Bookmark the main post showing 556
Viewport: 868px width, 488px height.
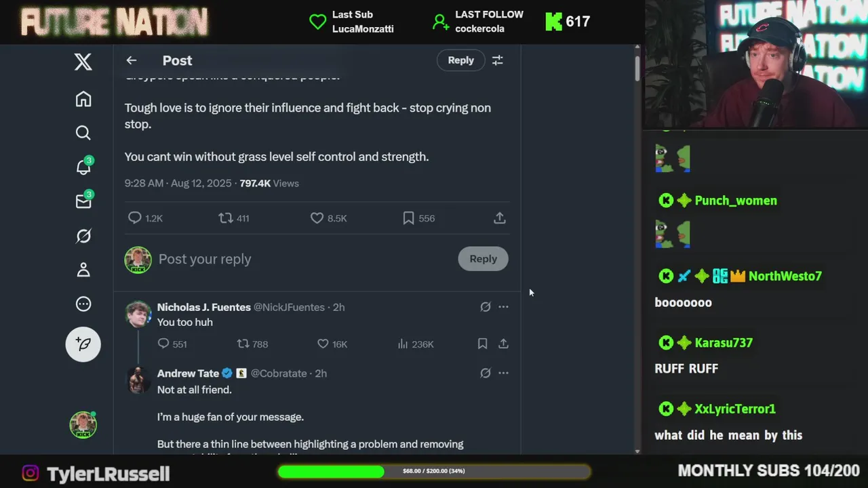[x=418, y=218]
